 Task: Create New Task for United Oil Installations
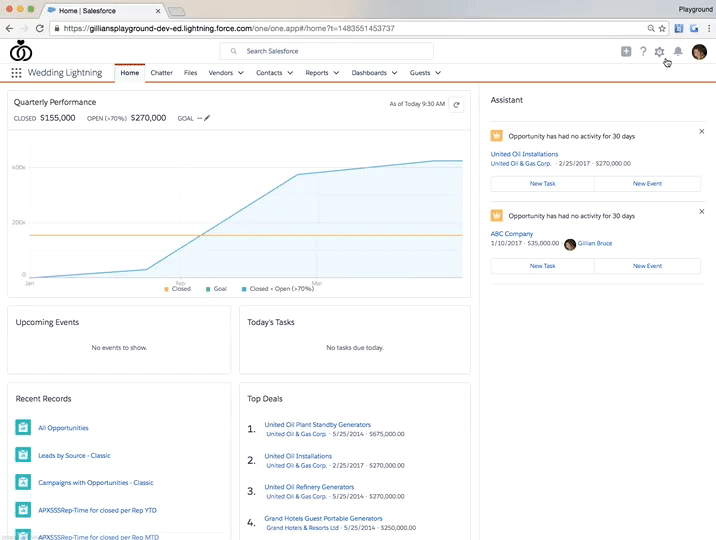tap(542, 183)
